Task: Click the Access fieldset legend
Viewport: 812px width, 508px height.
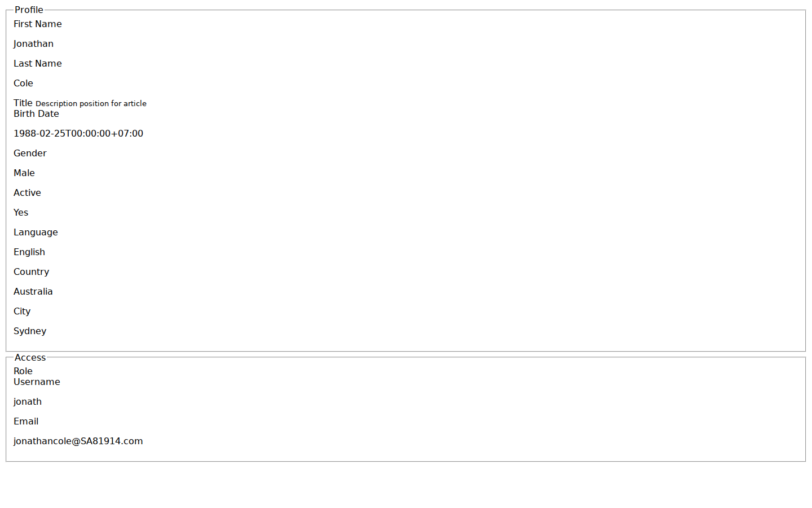Action: (30, 357)
